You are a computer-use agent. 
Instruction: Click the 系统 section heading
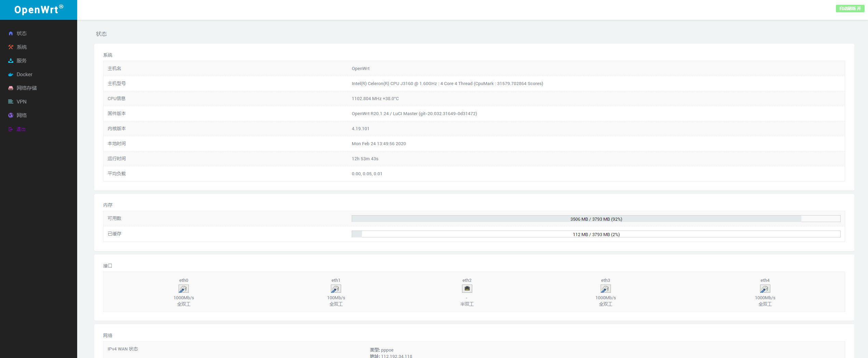click(x=108, y=55)
